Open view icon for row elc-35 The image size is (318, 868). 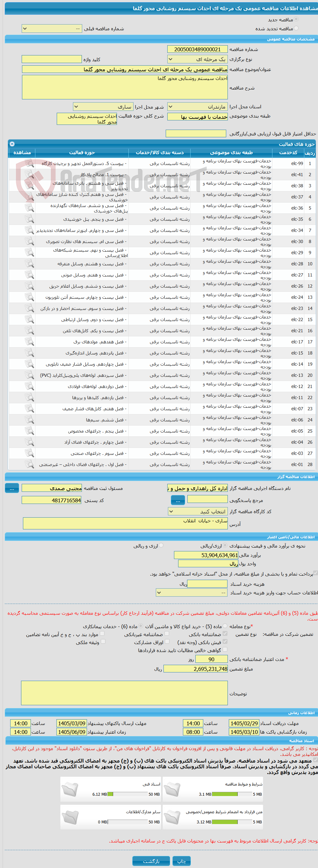tap(30, 219)
